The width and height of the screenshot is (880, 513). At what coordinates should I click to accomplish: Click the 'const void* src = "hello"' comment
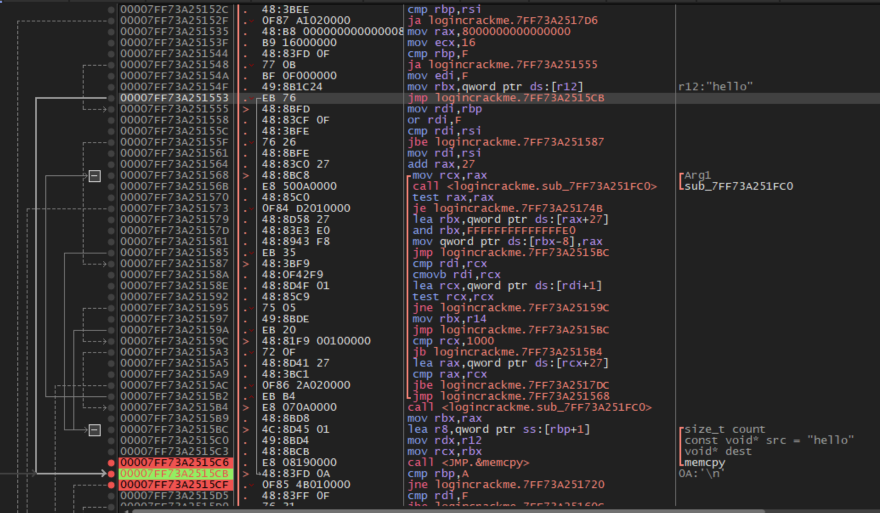pyautogui.click(x=769, y=441)
